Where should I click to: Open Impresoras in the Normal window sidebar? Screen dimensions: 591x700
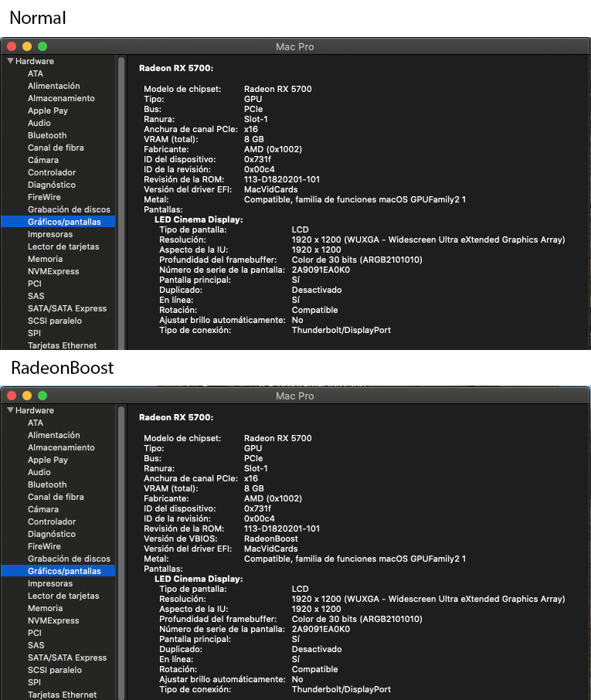(x=50, y=234)
